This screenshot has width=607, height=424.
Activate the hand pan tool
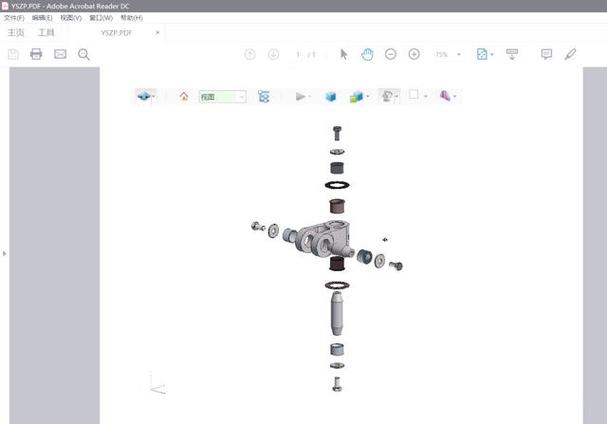(x=367, y=54)
